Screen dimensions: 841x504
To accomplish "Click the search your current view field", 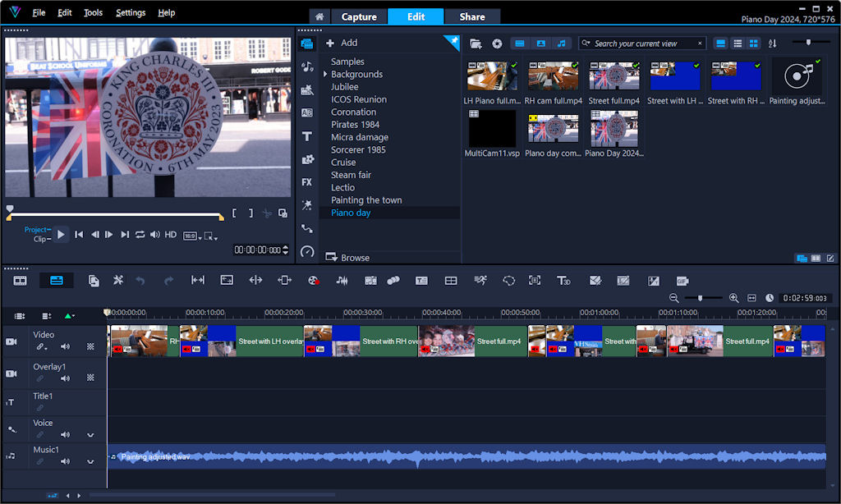I will coord(642,44).
